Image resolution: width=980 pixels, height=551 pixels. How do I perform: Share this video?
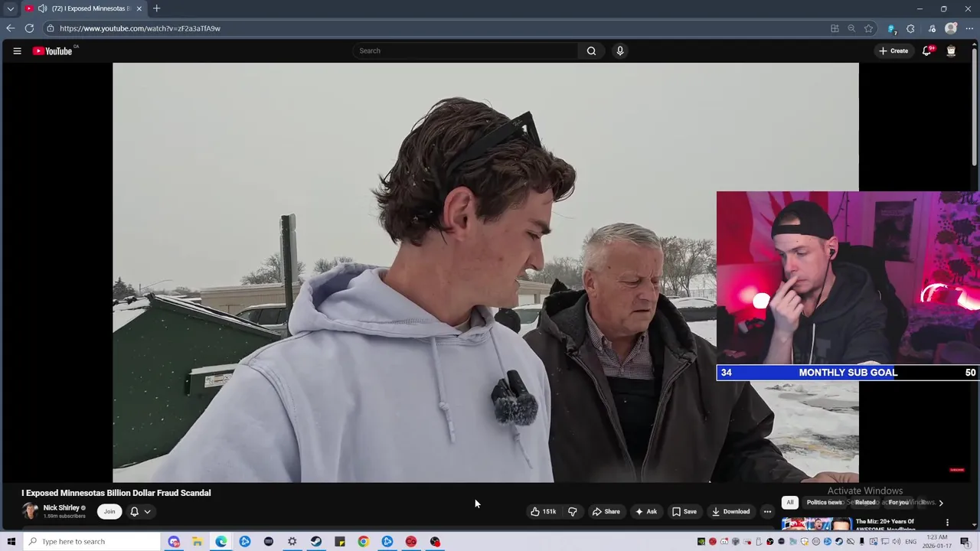pyautogui.click(x=606, y=511)
